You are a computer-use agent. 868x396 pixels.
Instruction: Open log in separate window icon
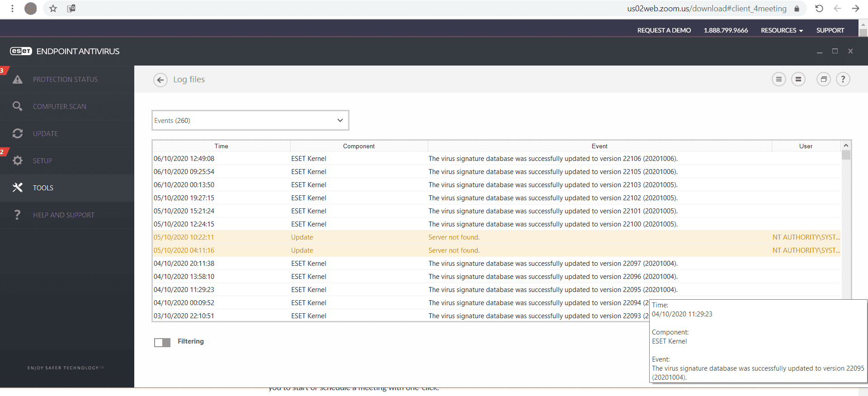[823, 80]
